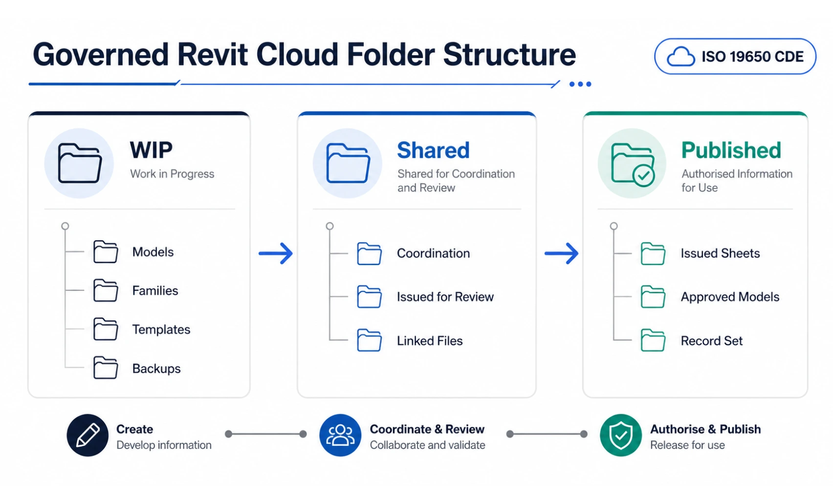Click the Record Set label

click(711, 341)
